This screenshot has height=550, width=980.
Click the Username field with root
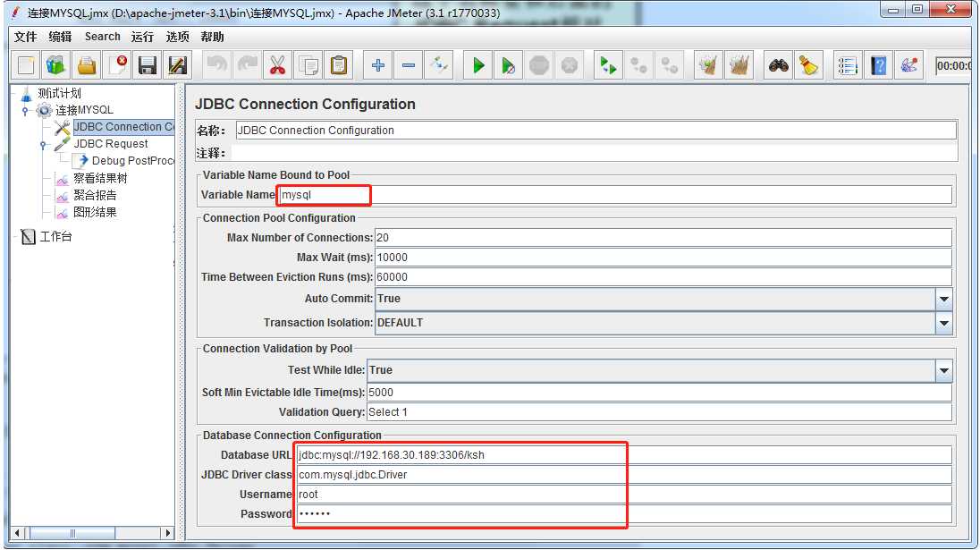624,495
